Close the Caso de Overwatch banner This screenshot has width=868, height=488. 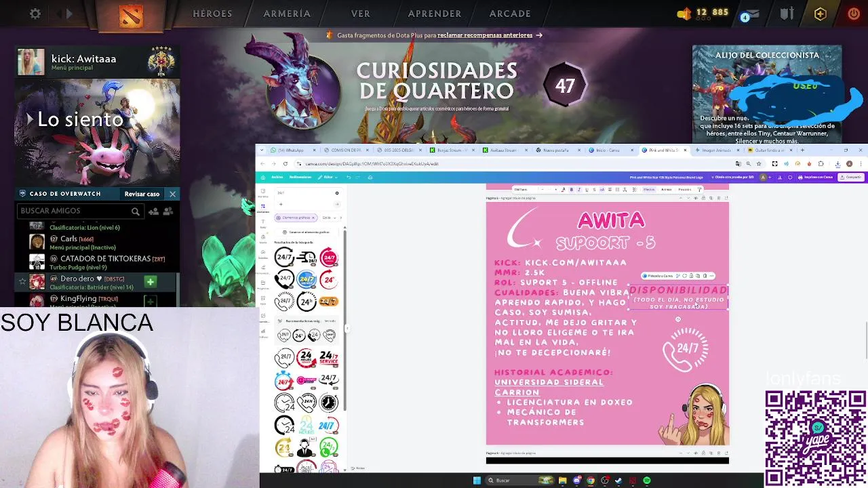(x=172, y=194)
